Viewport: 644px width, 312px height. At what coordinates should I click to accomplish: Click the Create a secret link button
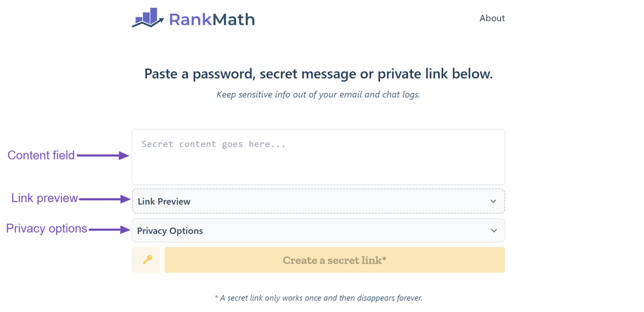(334, 260)
